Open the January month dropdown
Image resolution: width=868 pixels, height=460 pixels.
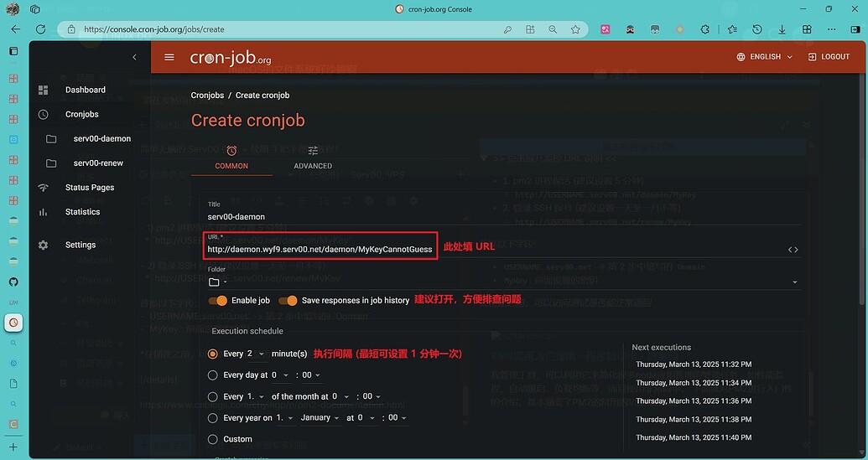click(x=320, y=418)
